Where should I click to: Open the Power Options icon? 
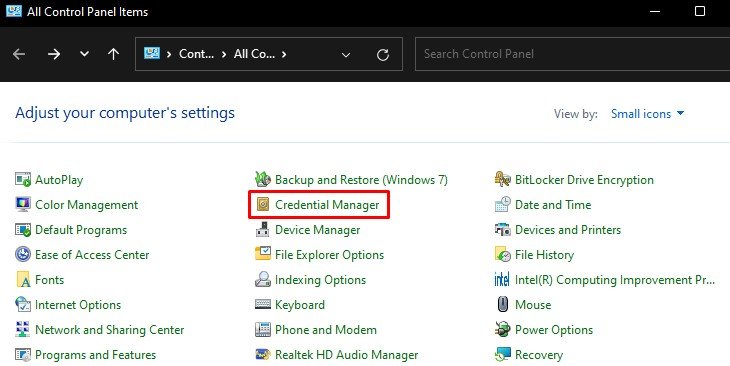tap(502, 330)
